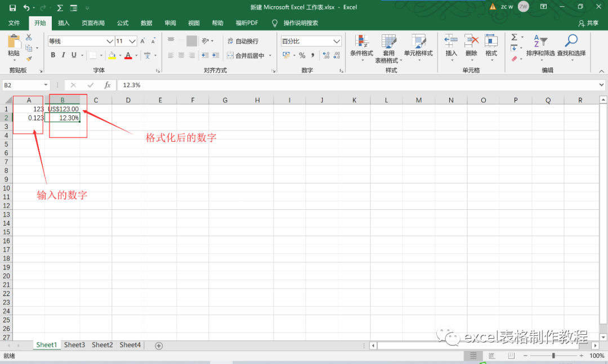Click the AutoSum icon in editing group
Image resolution: width=608 pixels, height=364 pixels.
(x=514, y=37)
